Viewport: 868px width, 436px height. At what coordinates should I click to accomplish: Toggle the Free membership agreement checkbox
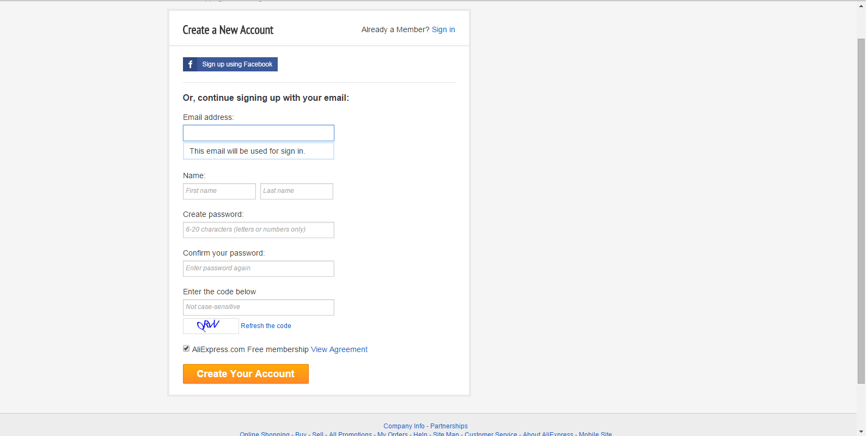pos(186,349)
